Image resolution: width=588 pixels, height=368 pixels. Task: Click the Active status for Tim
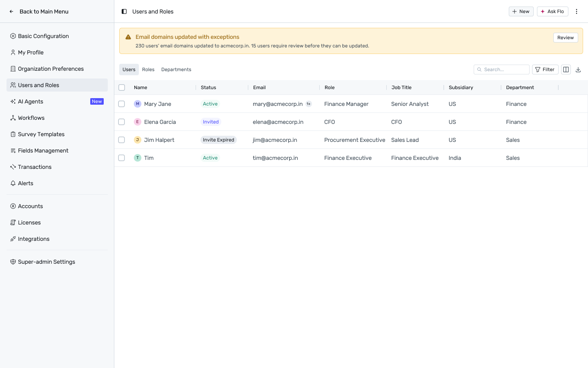[210, 158]
